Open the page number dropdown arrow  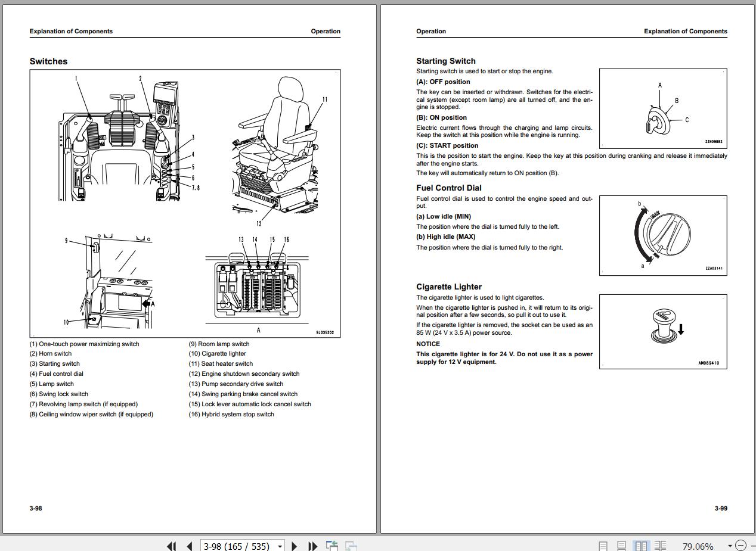pyautogui.click(x=280, y=546)
